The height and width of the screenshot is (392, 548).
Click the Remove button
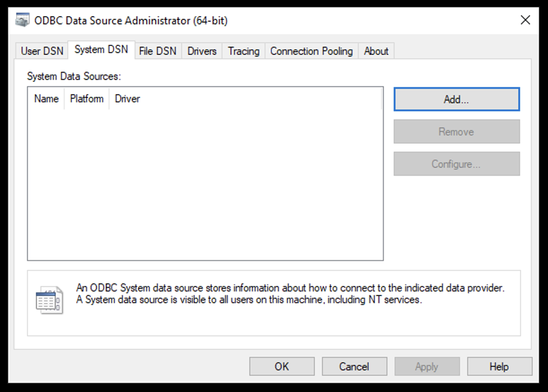[457, 131]
